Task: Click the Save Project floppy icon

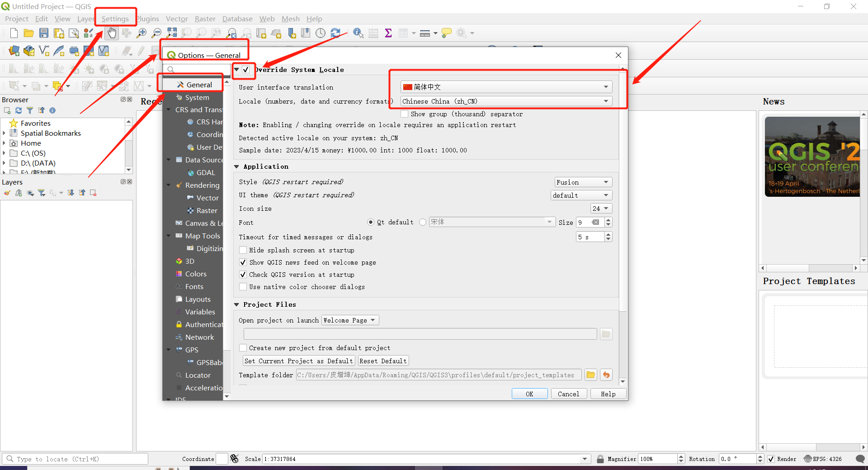Action: (x=44, y=33)
